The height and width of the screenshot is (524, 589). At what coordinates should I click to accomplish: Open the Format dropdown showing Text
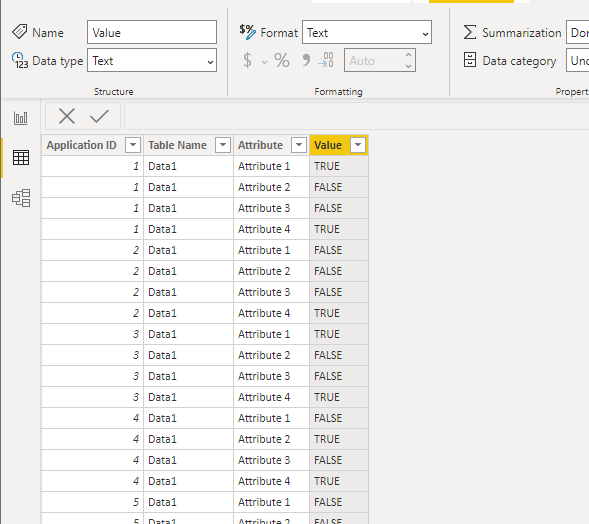pyautogui.click(x=367, y=32)
